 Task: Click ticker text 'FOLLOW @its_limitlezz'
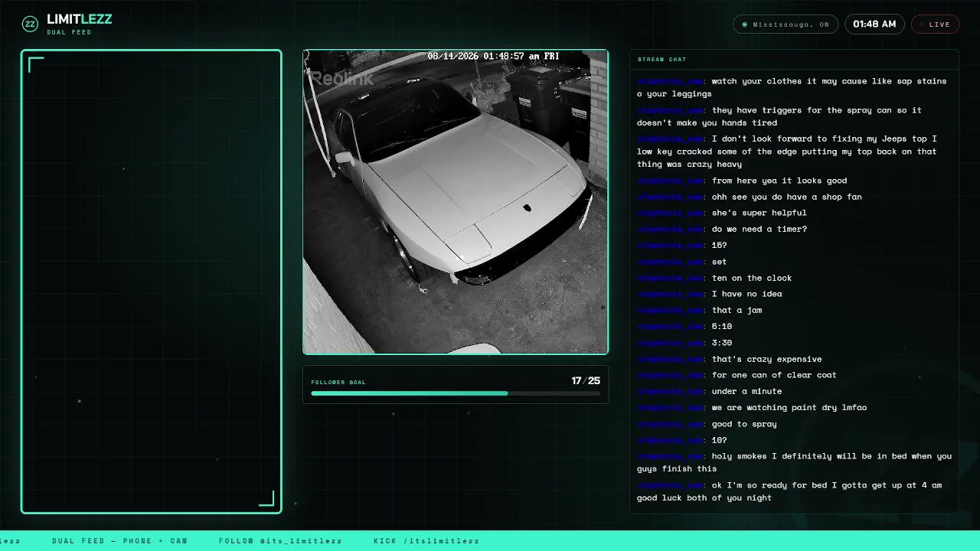pos(280,541)
